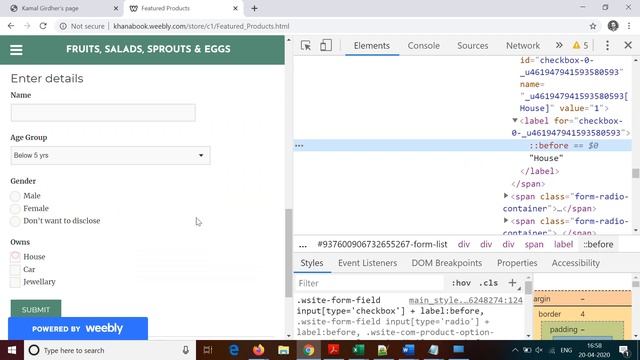Open the Properties pane

coord(517,263)
